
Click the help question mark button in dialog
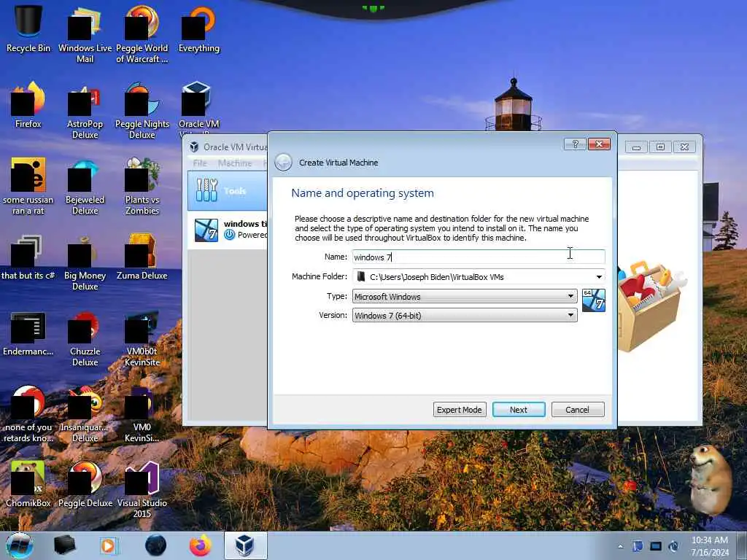pos(575,144)
